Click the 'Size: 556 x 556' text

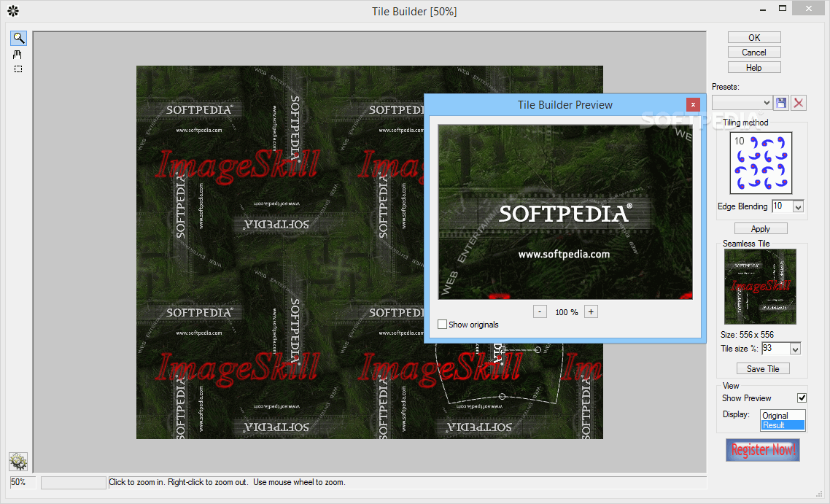pyautogui.click(x=747, y=335)
